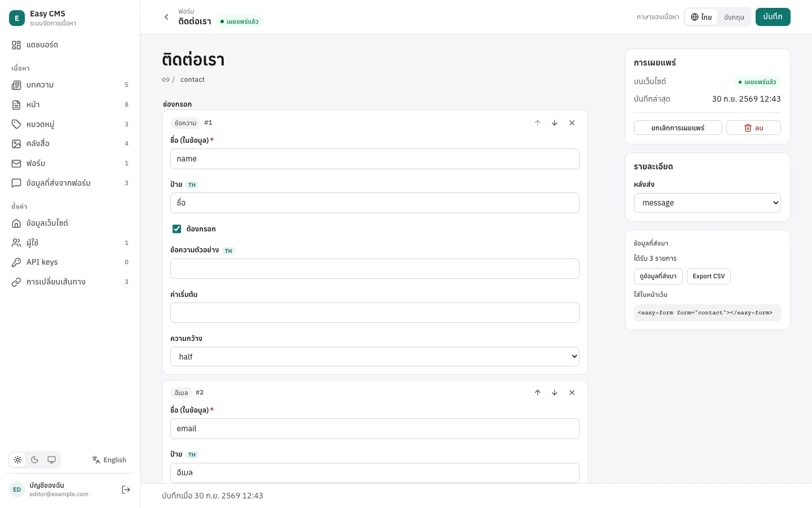Move field #1 up with arrow icon
This screenshot has width=812, height=508.
coord(537,123)
